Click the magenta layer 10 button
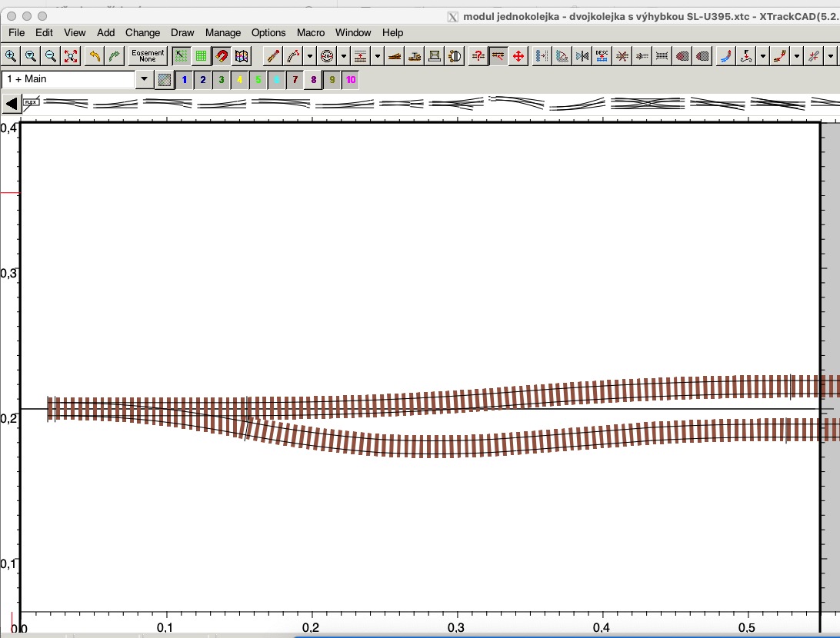Viewport: 840px width, 638px height. point(350,80)
